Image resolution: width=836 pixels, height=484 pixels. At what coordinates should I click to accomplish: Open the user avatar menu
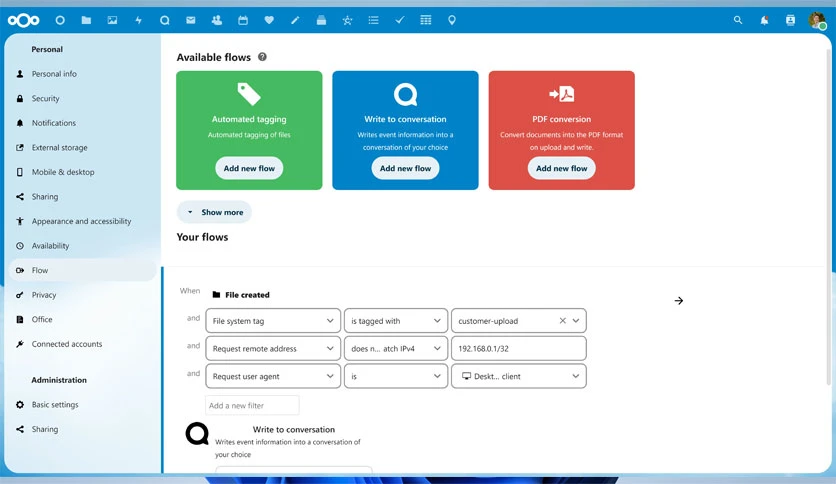817,20
